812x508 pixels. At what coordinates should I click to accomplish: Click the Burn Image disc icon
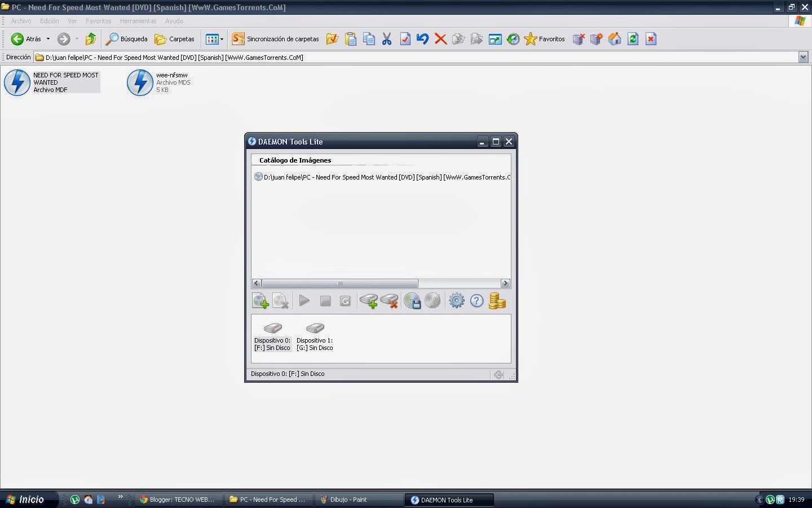[433, 301]
